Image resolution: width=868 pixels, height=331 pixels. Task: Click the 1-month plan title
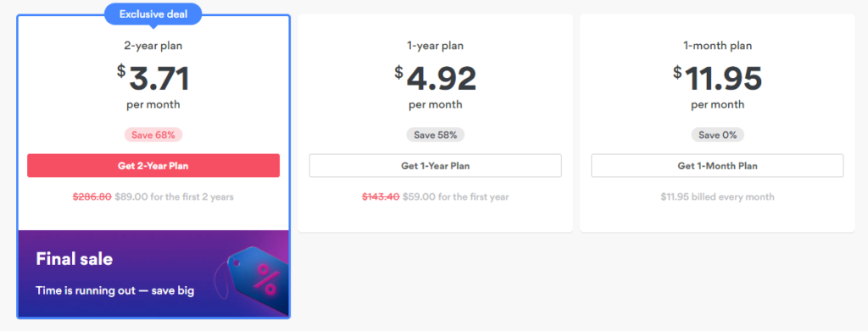point(717,46)
